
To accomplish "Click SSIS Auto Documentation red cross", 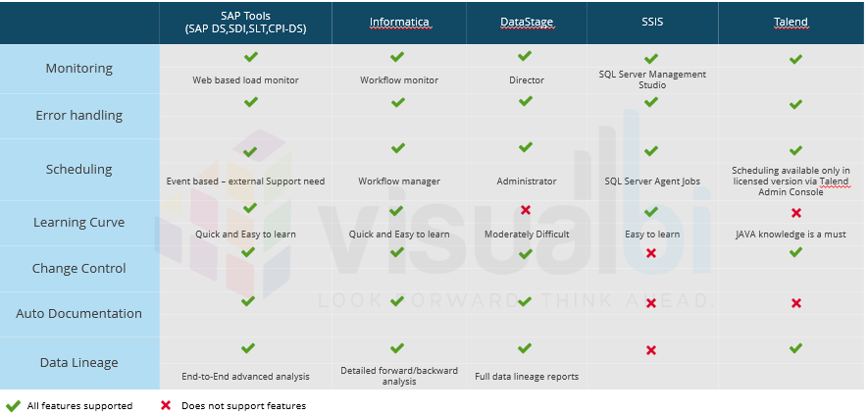I will (651, 303).
